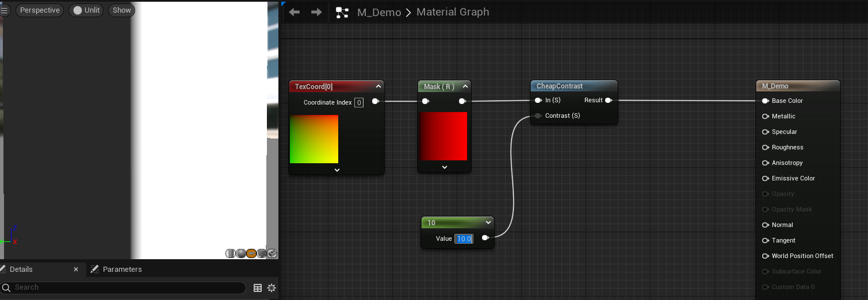This screenshot has height=300, width=868.
Task: Open the Unlit view mode dropdown
Action: click(86, 10)
